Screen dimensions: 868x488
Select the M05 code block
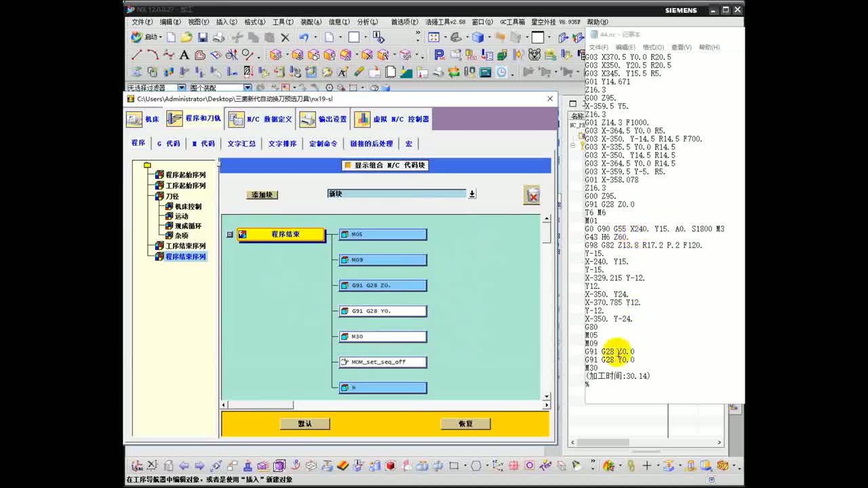click(x=383, y=235)
